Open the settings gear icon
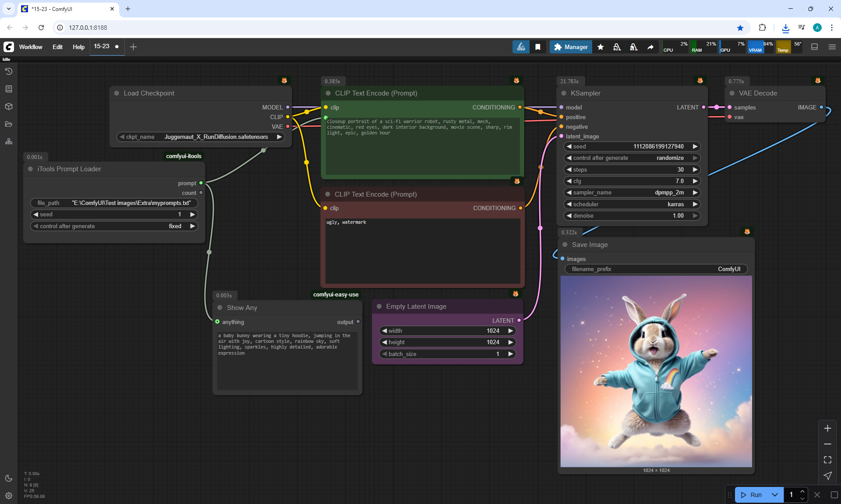The height and width of the screenshot is (504, 841). click(9, 496)
